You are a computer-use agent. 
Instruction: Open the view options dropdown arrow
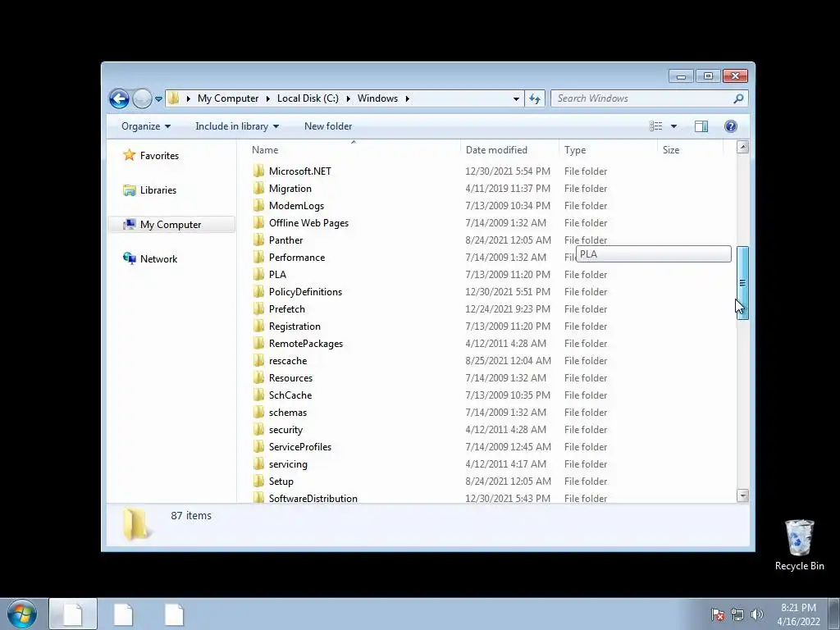click(674, 126)
